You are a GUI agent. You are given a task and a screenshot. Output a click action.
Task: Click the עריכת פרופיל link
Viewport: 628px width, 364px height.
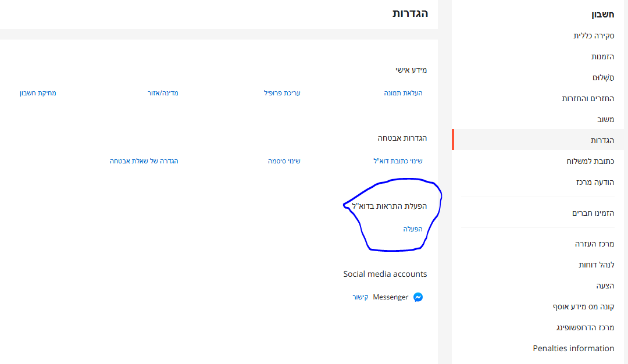tap(282, 93)
